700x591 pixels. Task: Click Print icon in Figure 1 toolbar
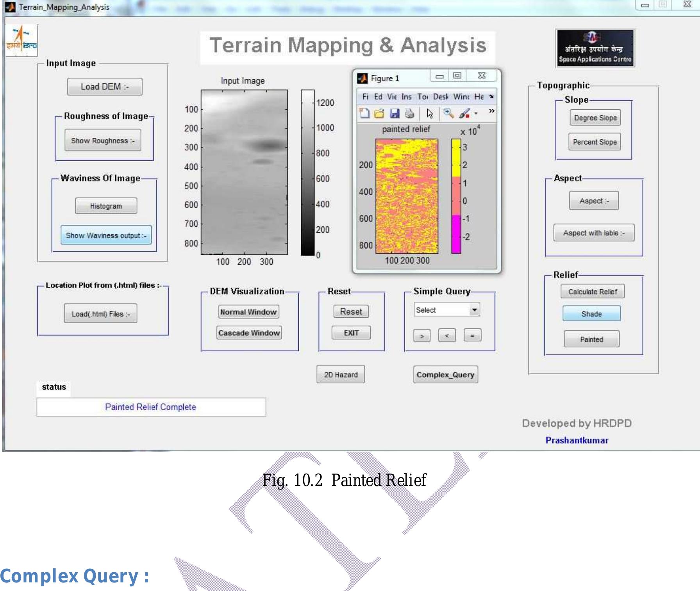tap(409, 114)
